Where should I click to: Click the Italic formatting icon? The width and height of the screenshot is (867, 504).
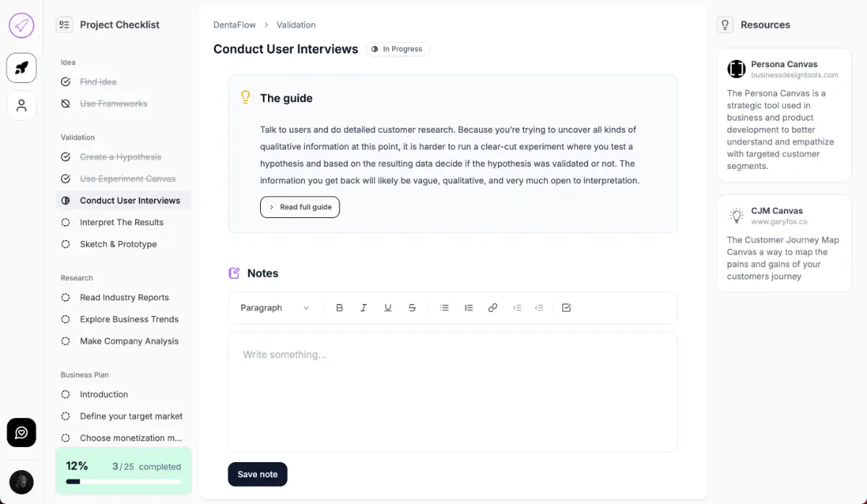(363, 308)
